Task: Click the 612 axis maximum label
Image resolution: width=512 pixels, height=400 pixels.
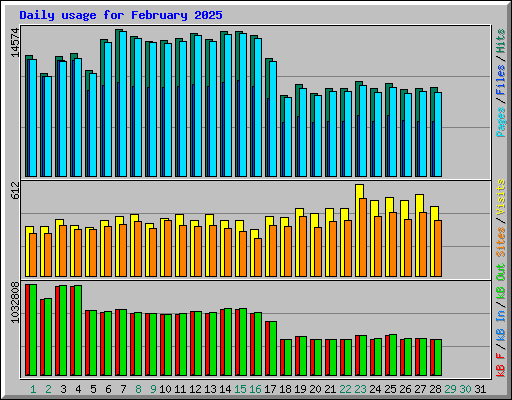Action: tap(15, 191)
